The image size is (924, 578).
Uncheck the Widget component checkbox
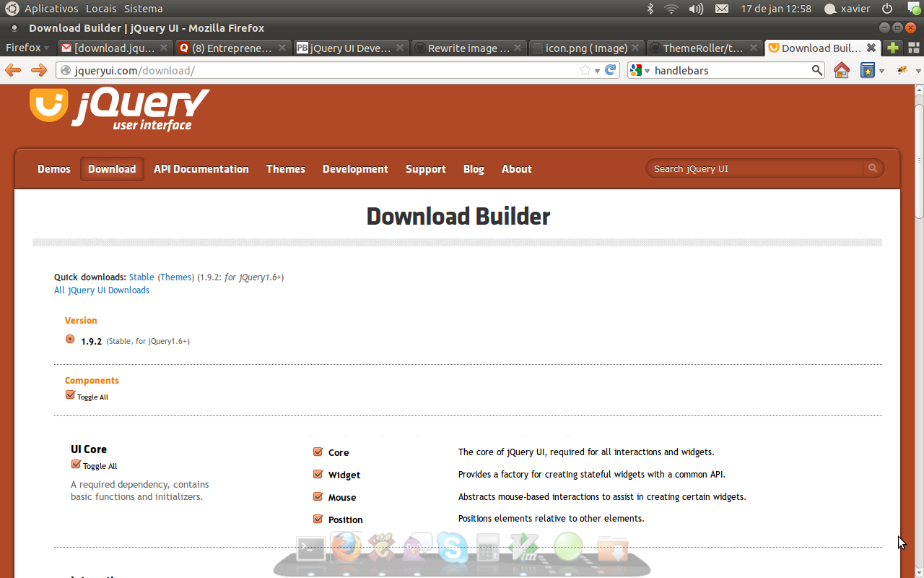tap(318, 475)
